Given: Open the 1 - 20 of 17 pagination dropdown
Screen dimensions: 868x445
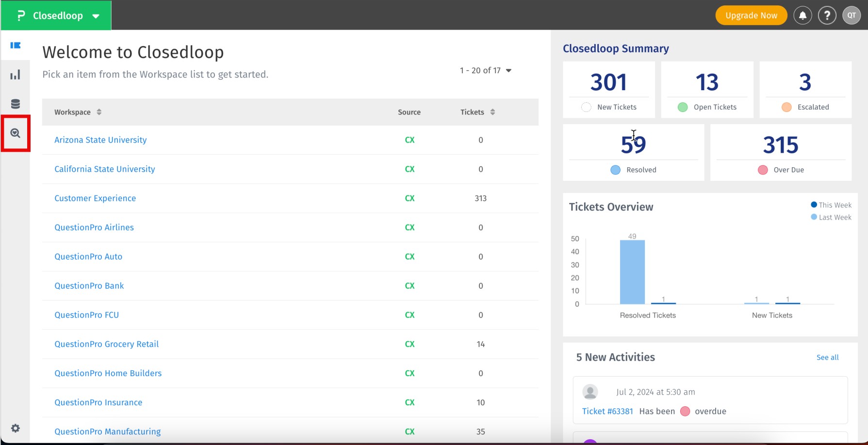Looking at the screenshot, I should coord(486,71).
